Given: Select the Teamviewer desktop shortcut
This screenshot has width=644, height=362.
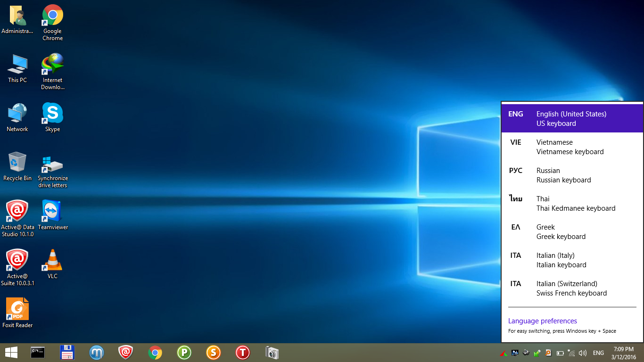Looking at the screenshot, I should tap(52, 215).
